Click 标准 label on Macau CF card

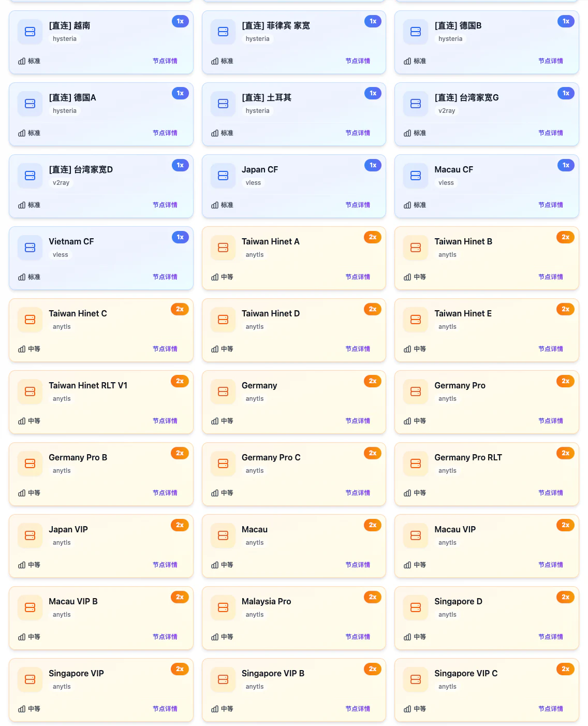420,205
